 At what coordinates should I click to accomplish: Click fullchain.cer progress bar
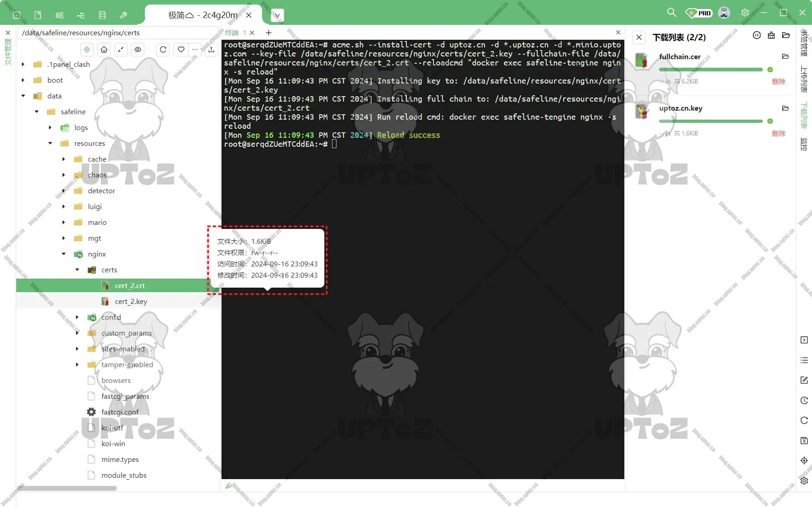point(711,70)
